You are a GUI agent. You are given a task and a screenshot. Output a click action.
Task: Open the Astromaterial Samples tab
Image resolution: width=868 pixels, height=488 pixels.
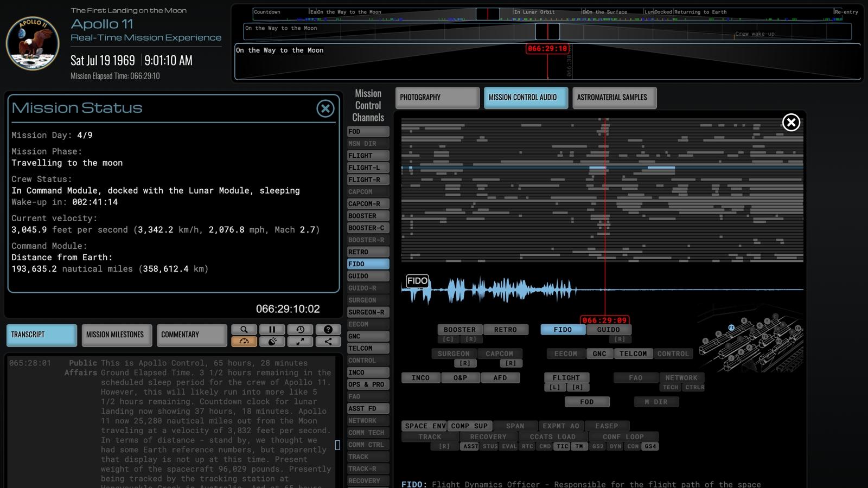(614, 98)
